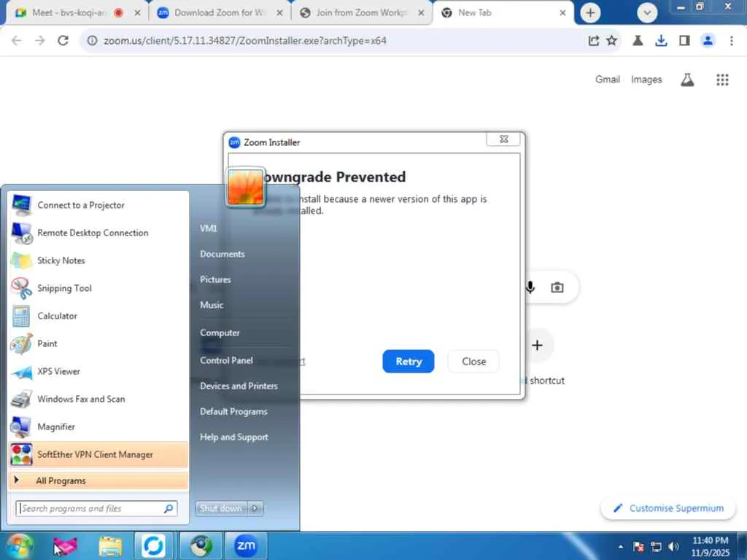747x560 pixels.
Task: Switch to Download Zoom tab
Action: tap(219, 13)
